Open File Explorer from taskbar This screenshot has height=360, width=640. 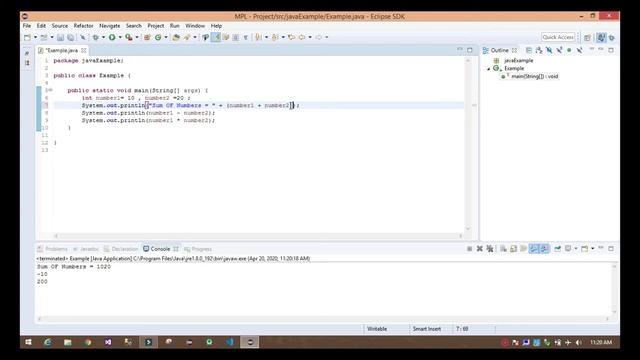click(x=68, y=342)
